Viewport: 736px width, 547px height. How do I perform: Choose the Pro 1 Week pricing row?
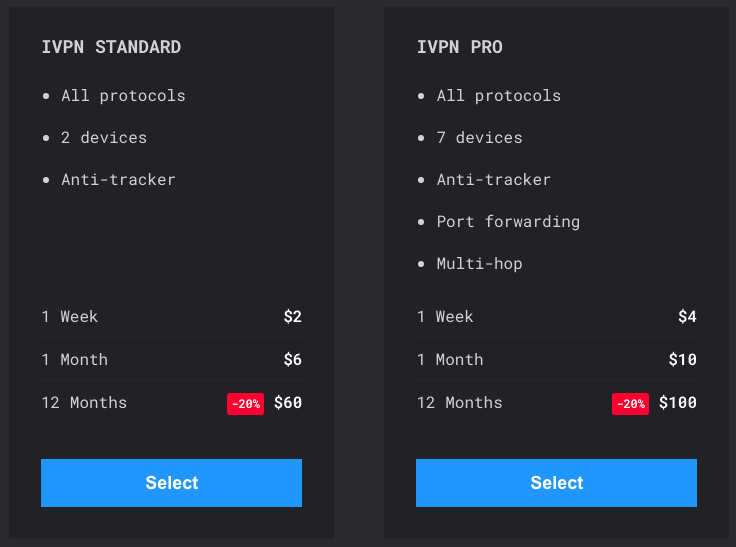point(556,316)
